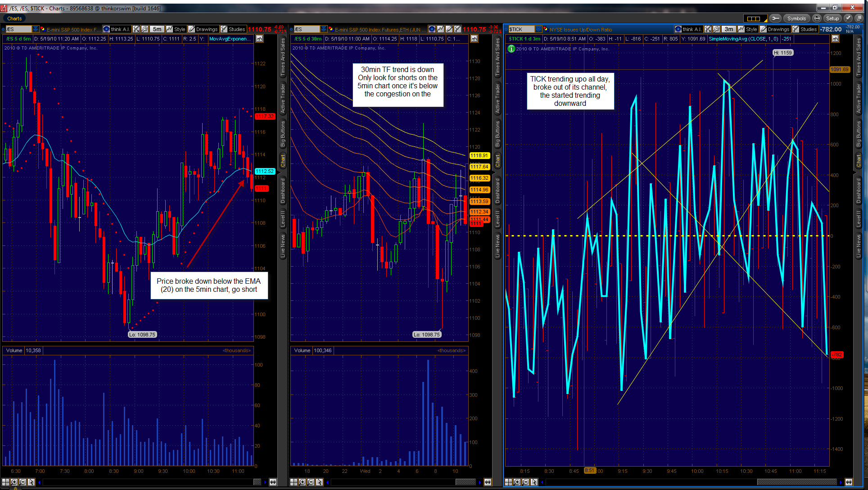Image resolution: width=868 pixels, height=490 pixels.
Task: Open the Setup menu
Action: [x=832, y=18]
